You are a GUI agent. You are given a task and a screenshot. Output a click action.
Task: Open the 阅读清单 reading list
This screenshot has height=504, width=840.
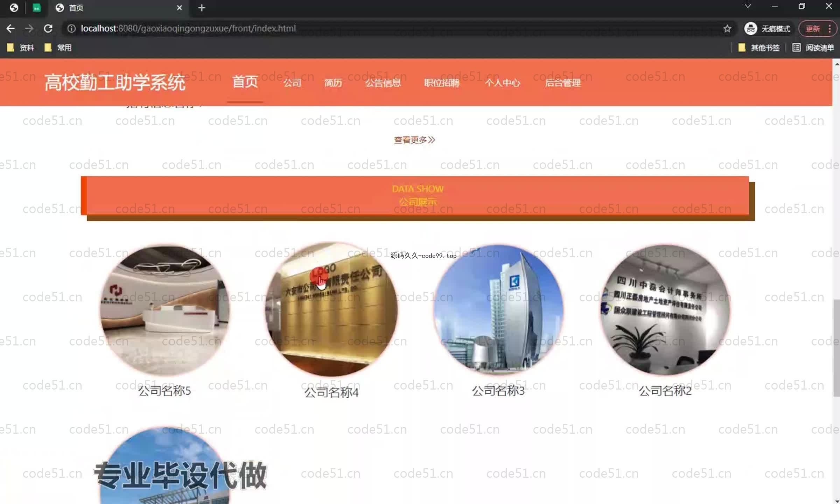[x=813, y=48]
